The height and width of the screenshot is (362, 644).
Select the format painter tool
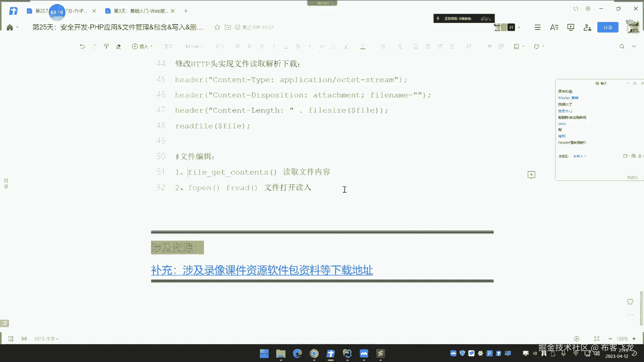(106, 47)
